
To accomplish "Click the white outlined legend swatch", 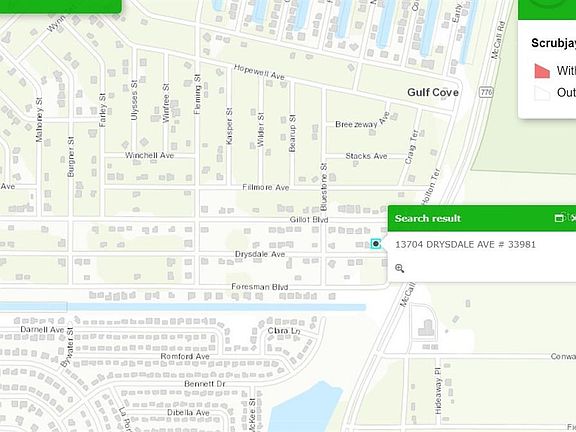I will 542,93.
